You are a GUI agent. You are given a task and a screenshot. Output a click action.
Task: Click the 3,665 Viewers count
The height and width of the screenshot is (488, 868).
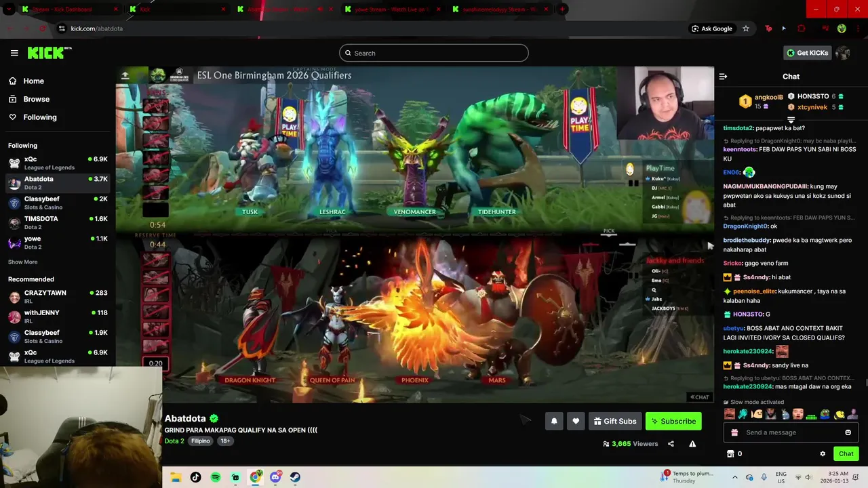click(631, 444)
